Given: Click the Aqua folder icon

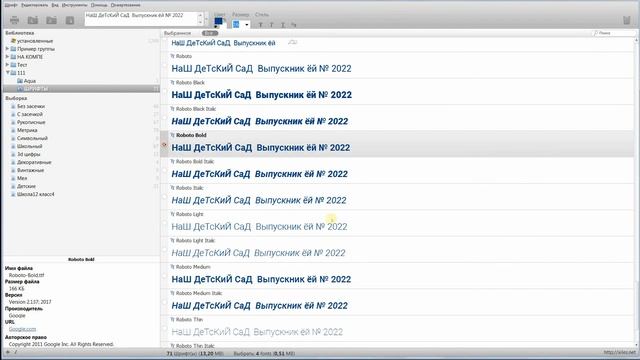Looking at the screenshot, I should 20,81.
